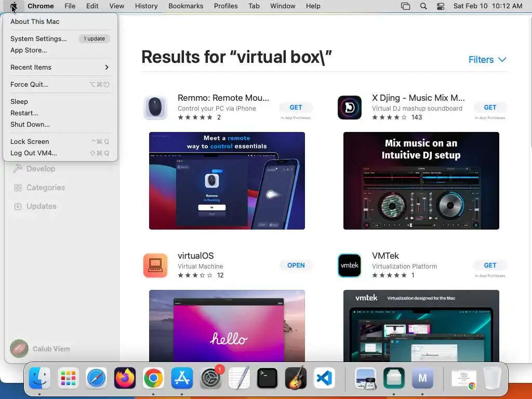Open the Bookmarks menu

(186, 6)
